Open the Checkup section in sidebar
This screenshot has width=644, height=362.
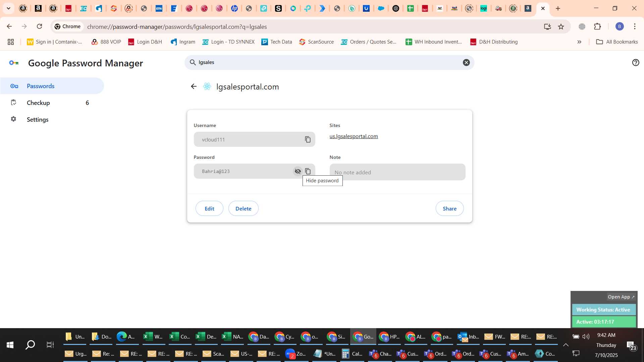(x=52, y=103)
